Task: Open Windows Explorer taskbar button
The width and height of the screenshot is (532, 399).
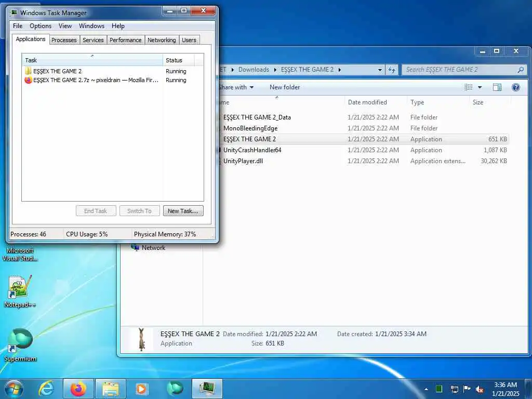Action: pyautogui.click(x=111, y=389)
